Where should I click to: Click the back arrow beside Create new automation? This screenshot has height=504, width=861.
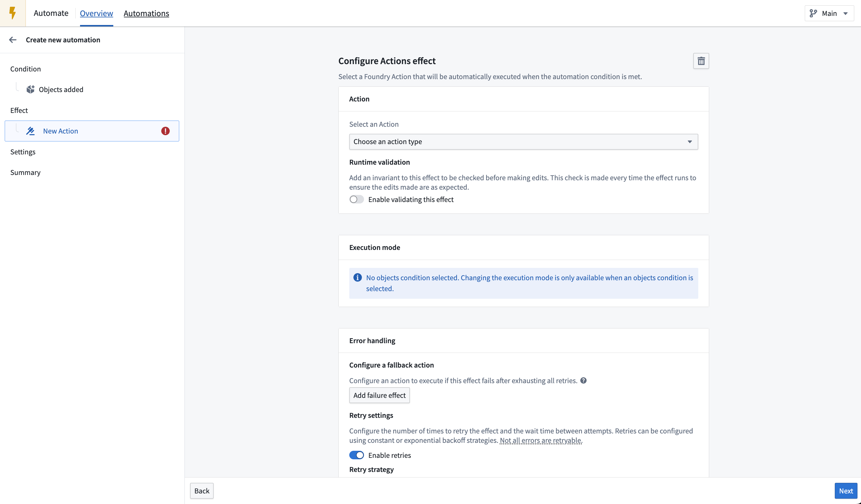coord(13,40)
